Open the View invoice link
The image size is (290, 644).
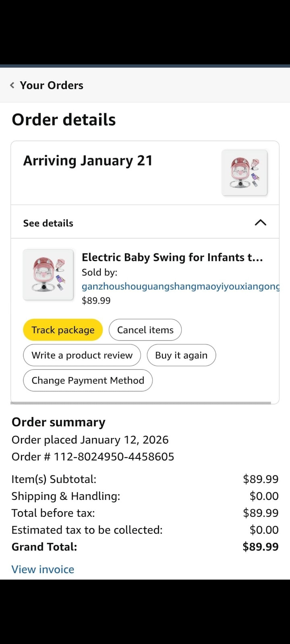point(43,570)
